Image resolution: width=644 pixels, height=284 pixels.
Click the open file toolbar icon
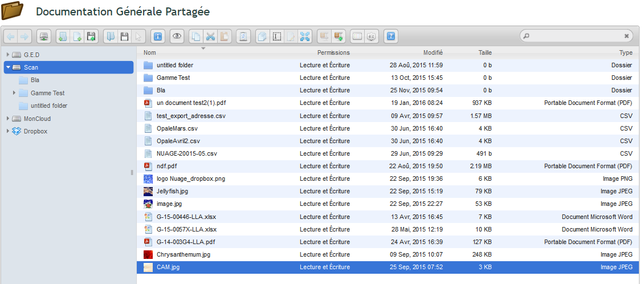(x=110, y=36)
